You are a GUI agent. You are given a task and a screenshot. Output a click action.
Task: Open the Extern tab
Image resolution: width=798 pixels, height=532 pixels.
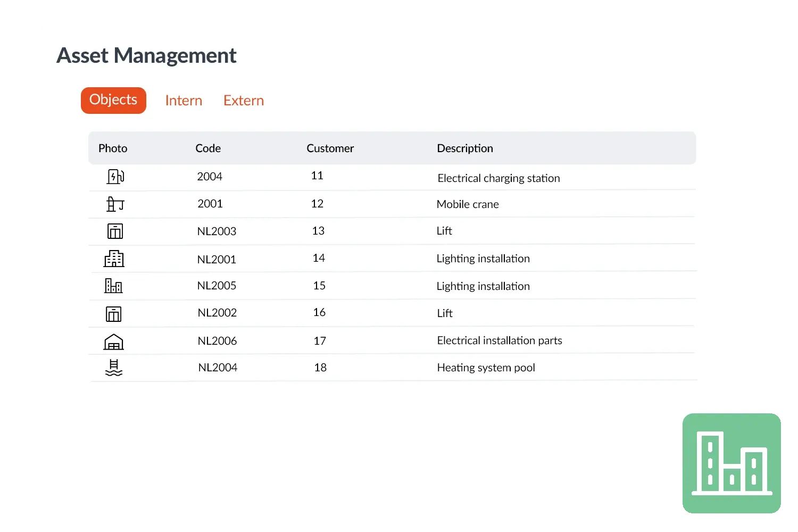coord(244,101)
